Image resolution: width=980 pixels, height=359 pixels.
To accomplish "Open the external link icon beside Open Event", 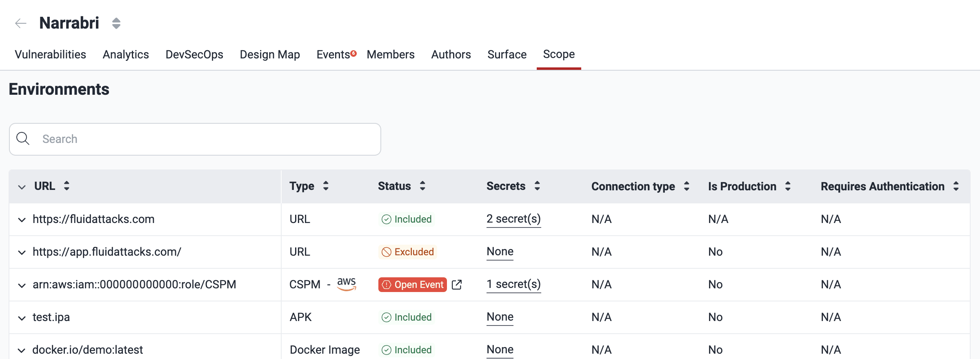I will point(457,285).
